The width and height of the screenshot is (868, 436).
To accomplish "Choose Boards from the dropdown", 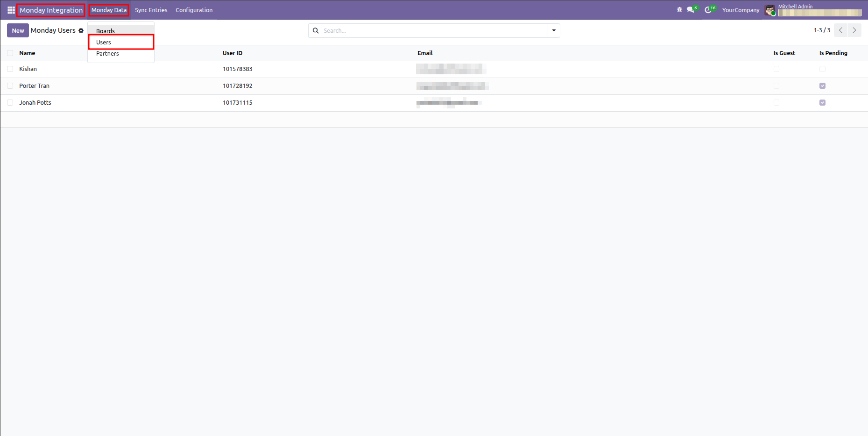I will click(x=121, y=31).
